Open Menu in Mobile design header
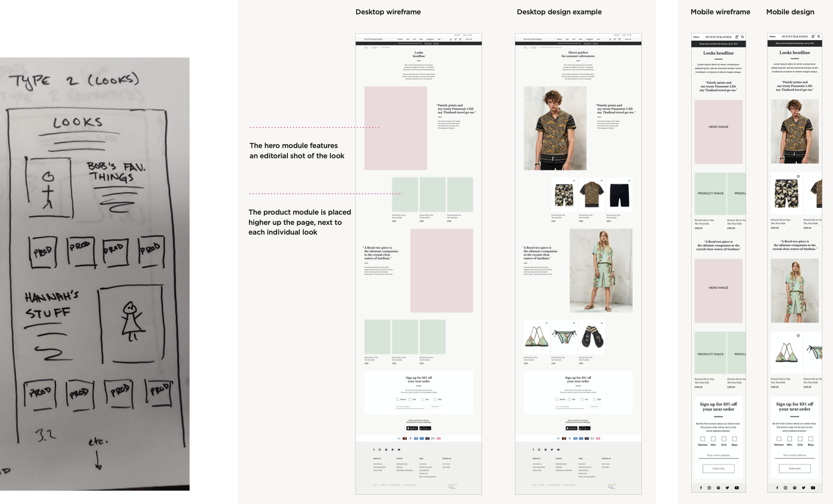The width and height of the screenshot is (833, 504). click(x=773, y=36)
